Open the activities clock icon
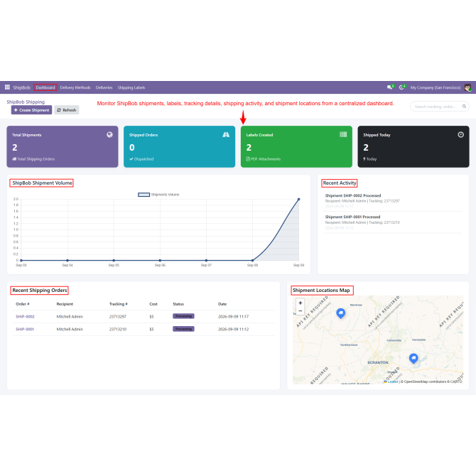Screen dimensions: 476x476 coord(401,87)
